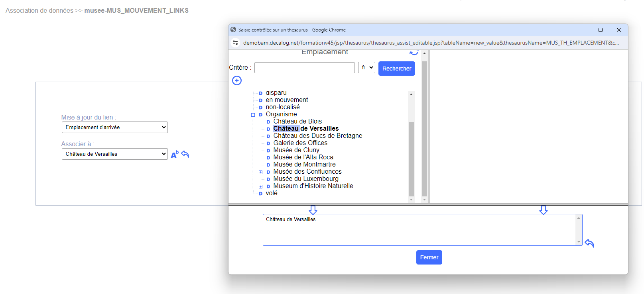Click into the Critère search field
644x294 pixels.
coord(304,68)
